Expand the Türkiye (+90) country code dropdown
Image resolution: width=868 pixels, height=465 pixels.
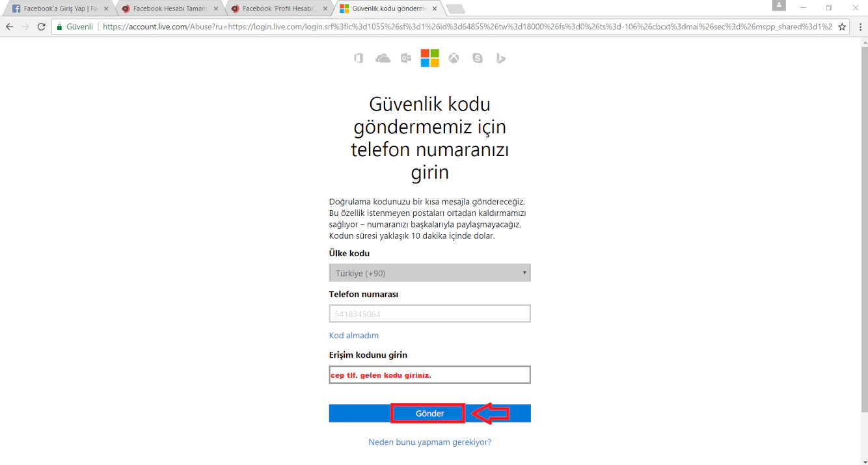tap(430, 273)
